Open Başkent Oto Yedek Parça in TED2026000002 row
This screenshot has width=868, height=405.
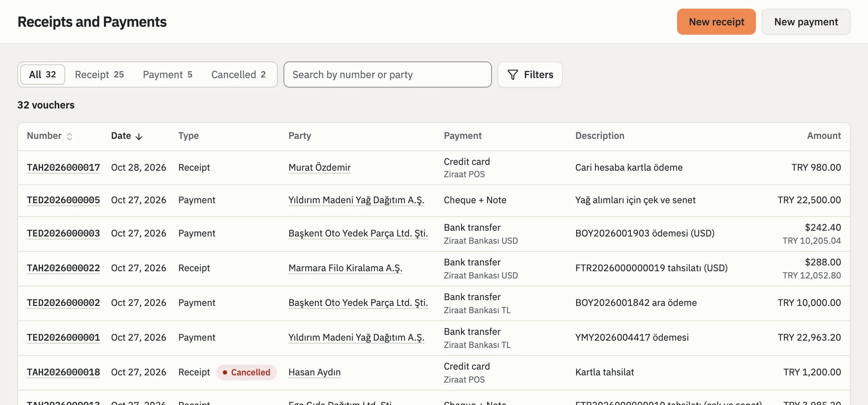[358, 303]
